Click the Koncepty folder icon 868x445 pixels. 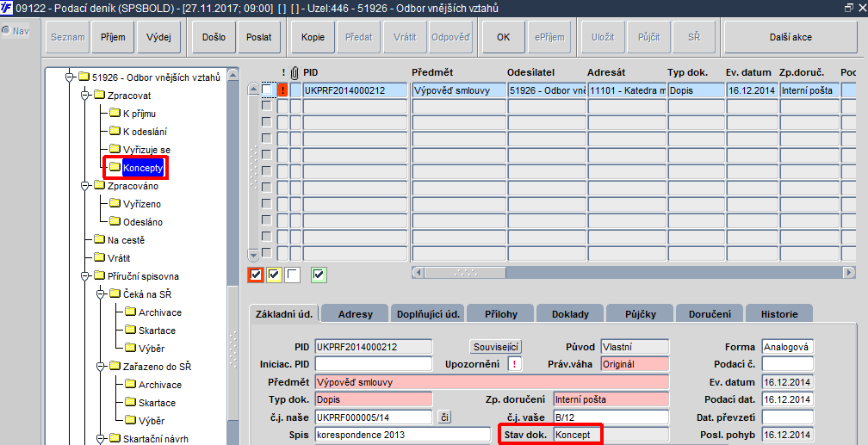click(115, 167)
